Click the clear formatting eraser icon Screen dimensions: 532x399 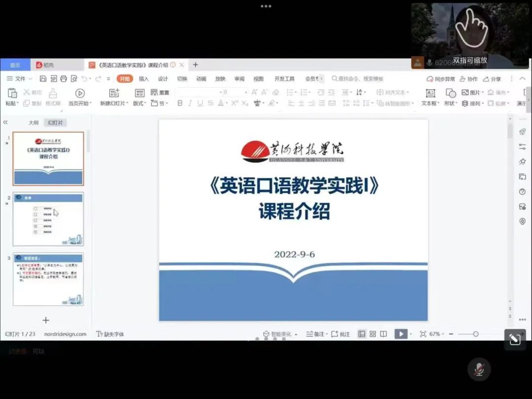tap(276, 92)
